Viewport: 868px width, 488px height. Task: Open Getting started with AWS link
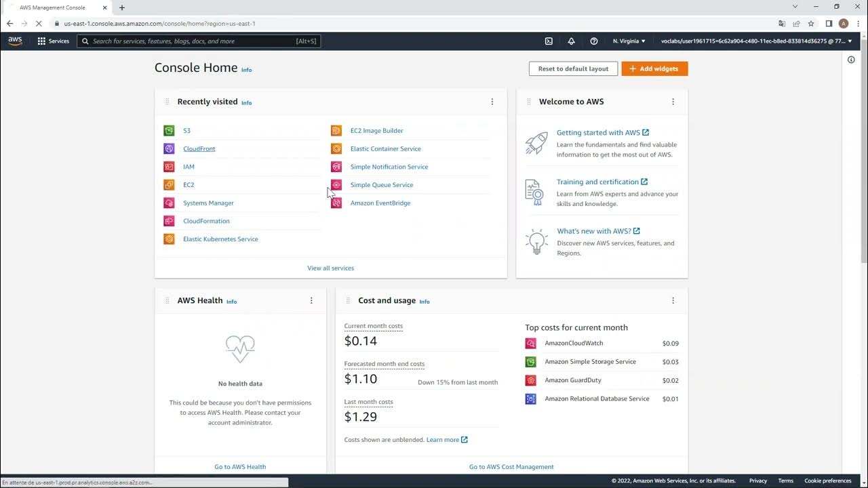603,133
